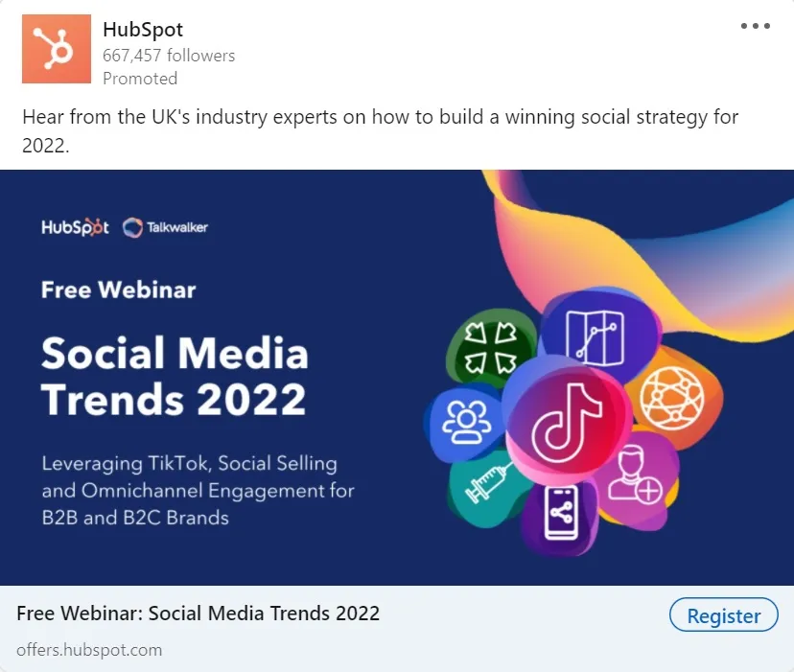Image resolution: width=794 pixels, height=672 pixels.
Task: Click the four inward arrows icon in the banner
Action: 490,347
